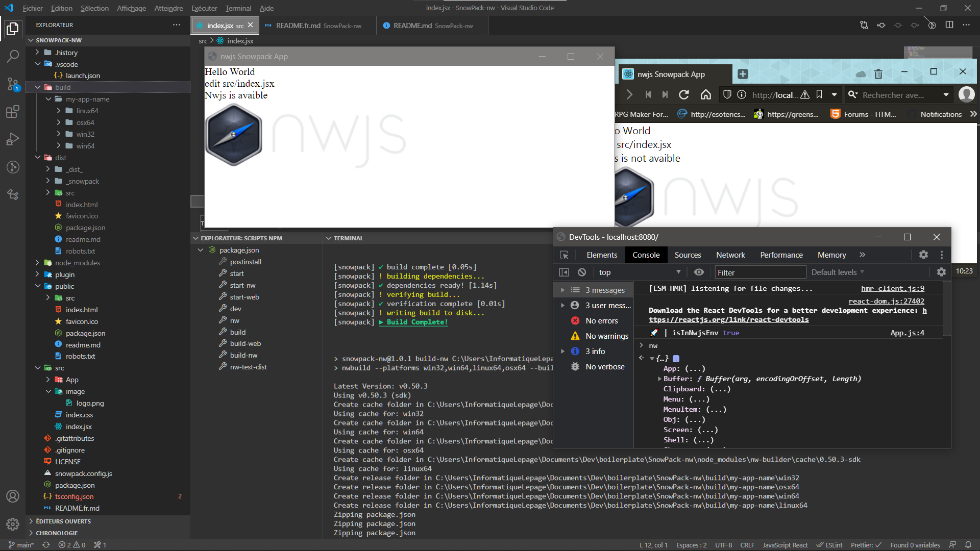
Task: Select element inspector tool in DevTools
Action: 564,255
